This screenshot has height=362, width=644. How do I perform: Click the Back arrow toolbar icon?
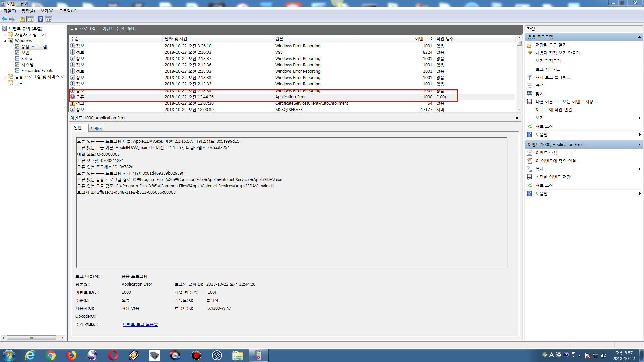click(4, 19)
